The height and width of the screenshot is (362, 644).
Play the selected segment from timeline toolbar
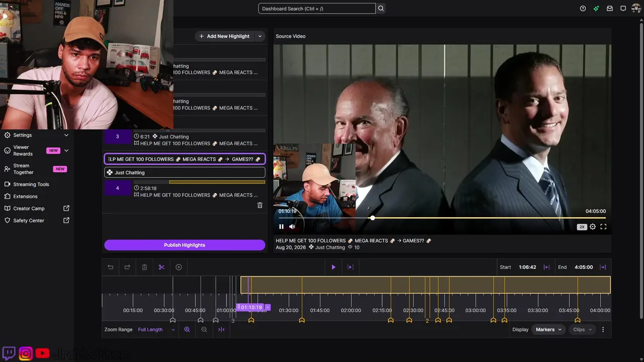coord(333,267)
